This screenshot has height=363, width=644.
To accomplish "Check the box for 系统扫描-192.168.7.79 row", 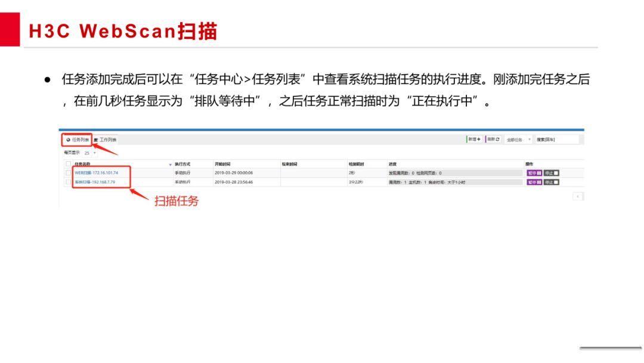I will (68, 182).
